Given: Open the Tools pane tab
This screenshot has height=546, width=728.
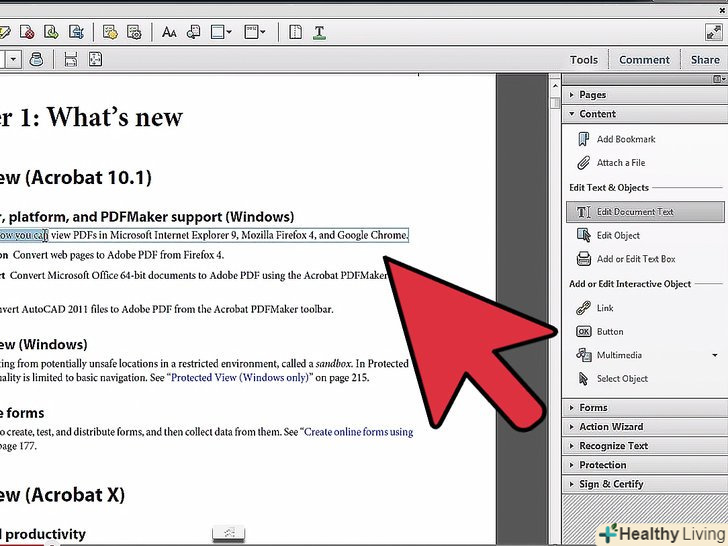Looking at the screenshot, I should [x=584, y=60].
